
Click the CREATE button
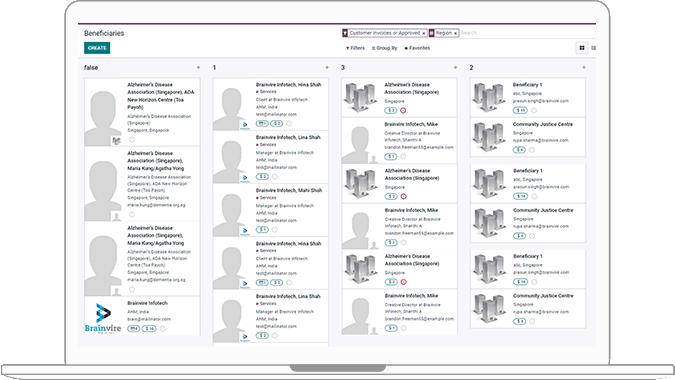pos(97,48)
